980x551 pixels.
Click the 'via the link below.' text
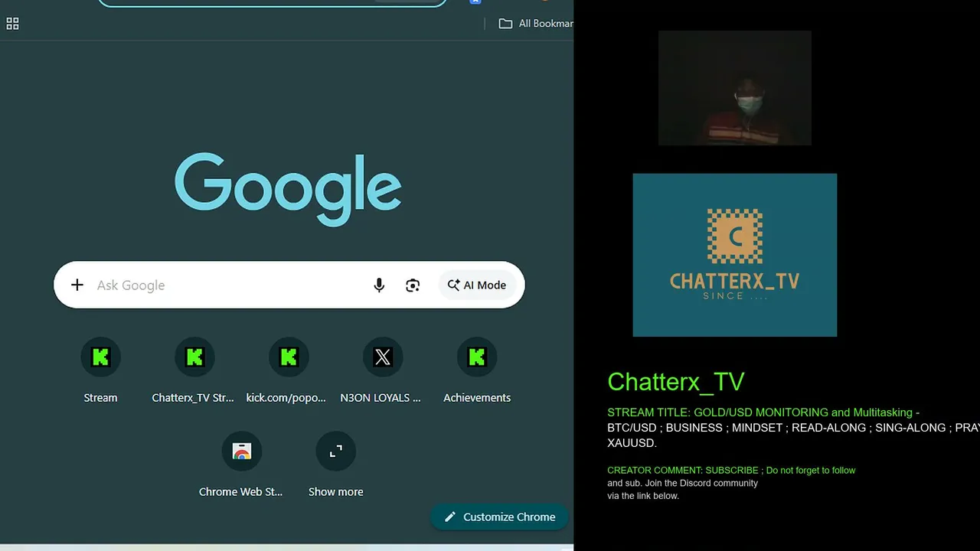[x=643, y=496]
